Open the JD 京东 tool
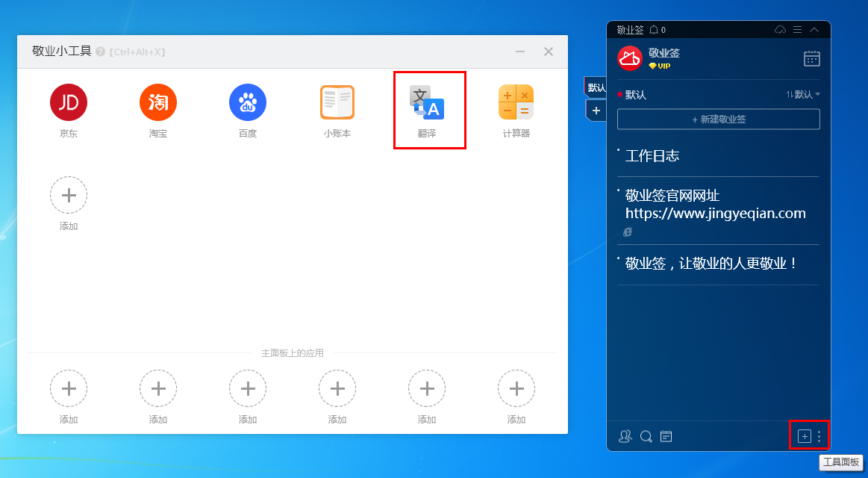 69,102
